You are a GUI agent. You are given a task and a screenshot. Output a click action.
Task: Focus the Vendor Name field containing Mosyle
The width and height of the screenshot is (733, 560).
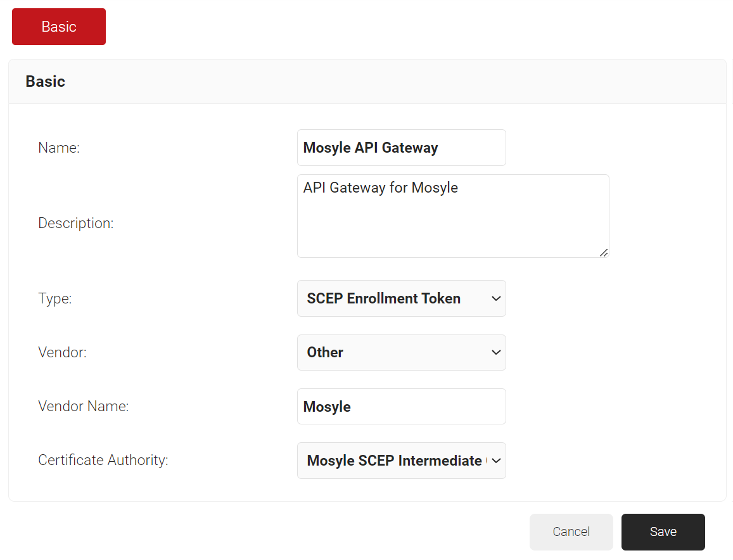tap(401, 406)
